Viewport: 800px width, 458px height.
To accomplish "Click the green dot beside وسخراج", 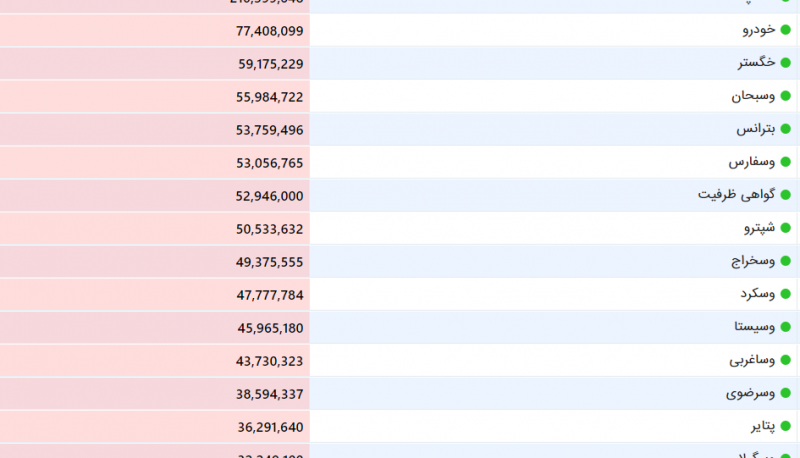I will point(786,261).
